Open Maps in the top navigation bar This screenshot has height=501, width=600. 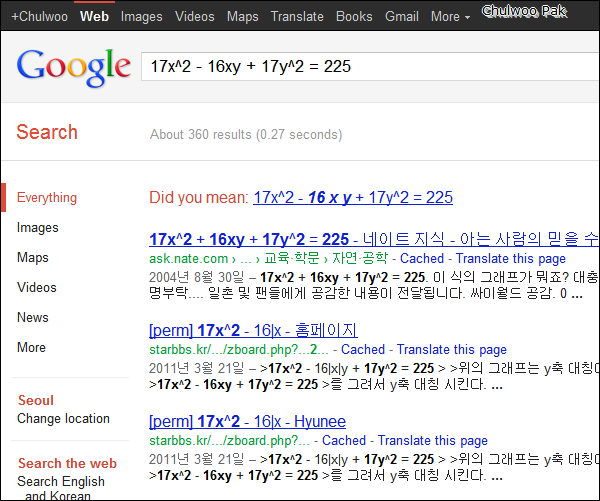[243, 16]
